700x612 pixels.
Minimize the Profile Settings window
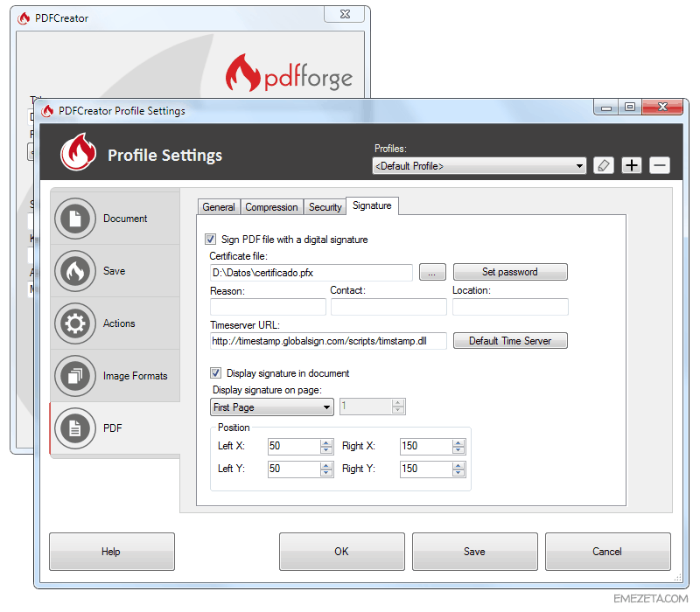pos(606,107)
